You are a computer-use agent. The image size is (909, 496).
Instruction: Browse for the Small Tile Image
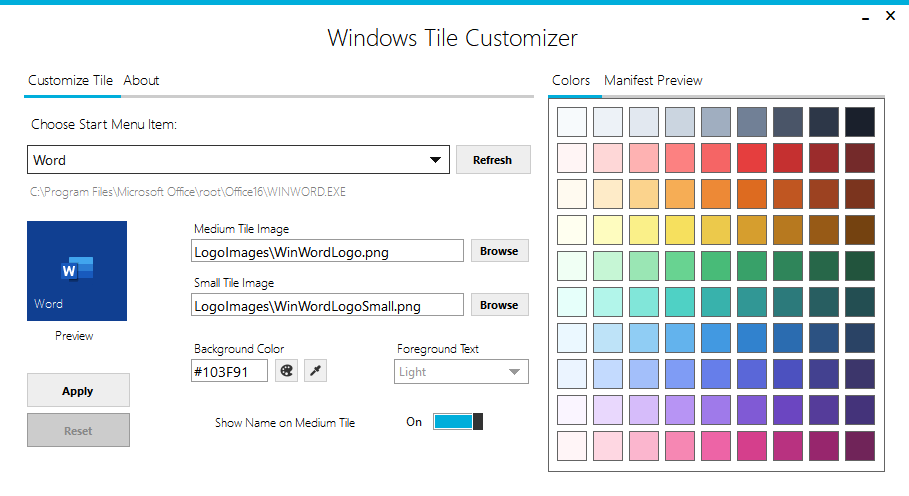(499, 305)
